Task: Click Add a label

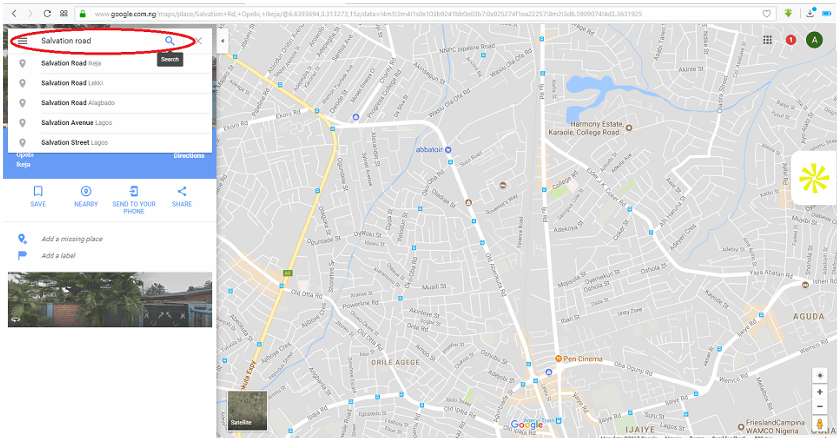Action: point(59,256)
